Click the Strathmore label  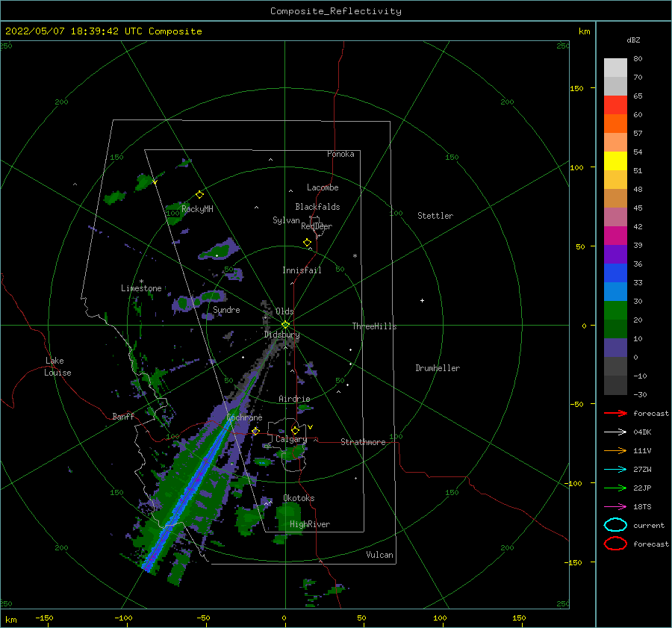[x=363, y=442]
